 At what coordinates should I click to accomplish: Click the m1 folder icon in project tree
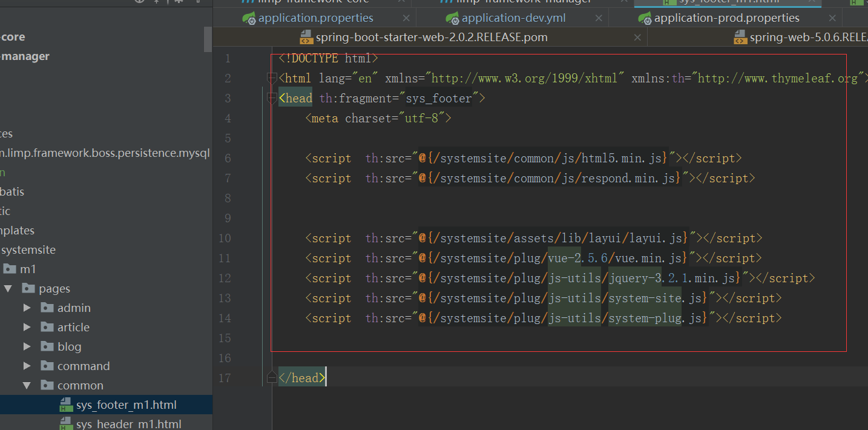pyautogui.click(x=9, y=269)
